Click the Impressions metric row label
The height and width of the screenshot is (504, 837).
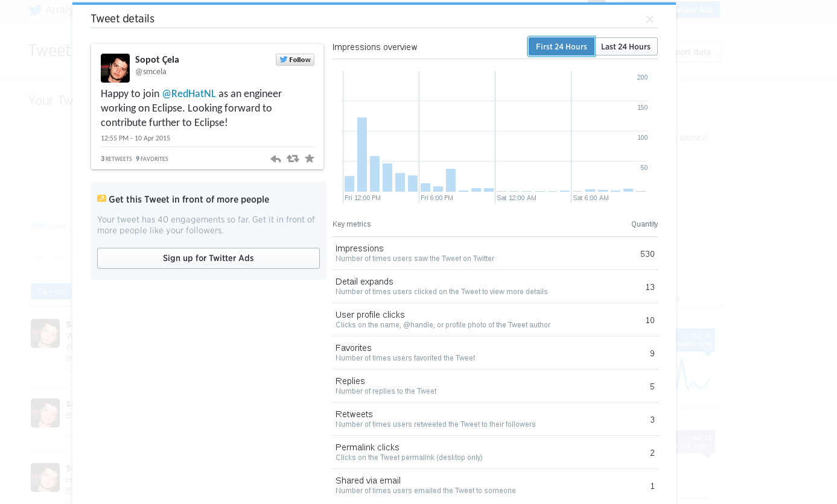[x=360, y=248]
